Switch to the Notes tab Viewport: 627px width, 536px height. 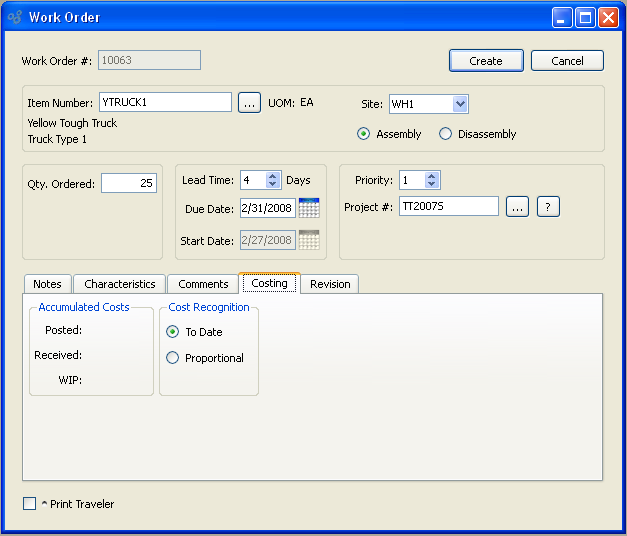48,284
